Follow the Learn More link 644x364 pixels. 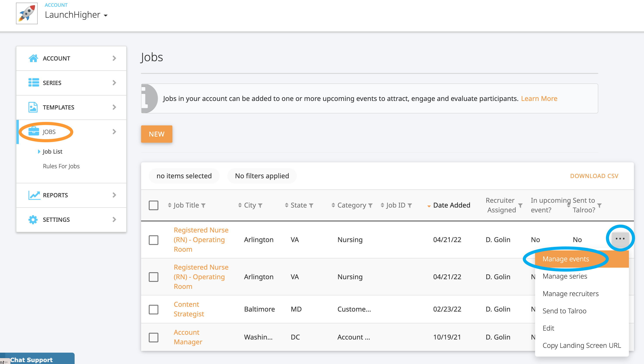tap(539, 99)
